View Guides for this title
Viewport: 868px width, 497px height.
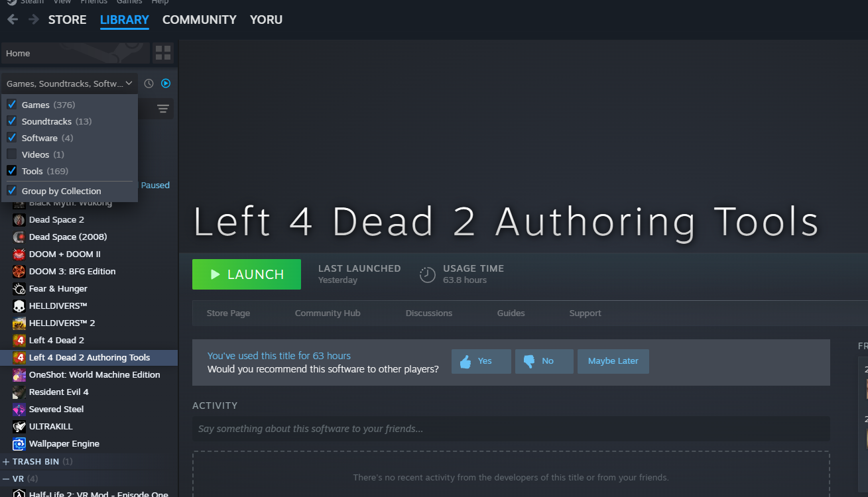pyautogui.click(x=511, y=313)
